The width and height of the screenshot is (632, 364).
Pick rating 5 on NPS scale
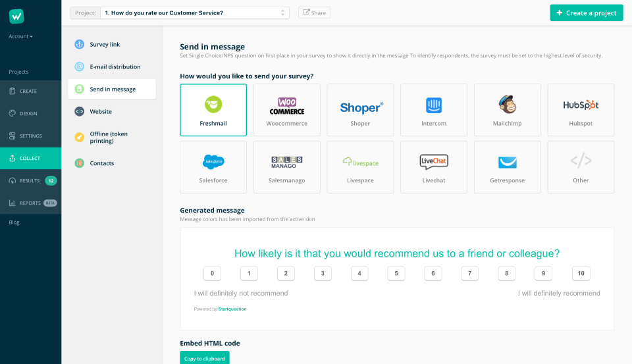pos(396,273)
